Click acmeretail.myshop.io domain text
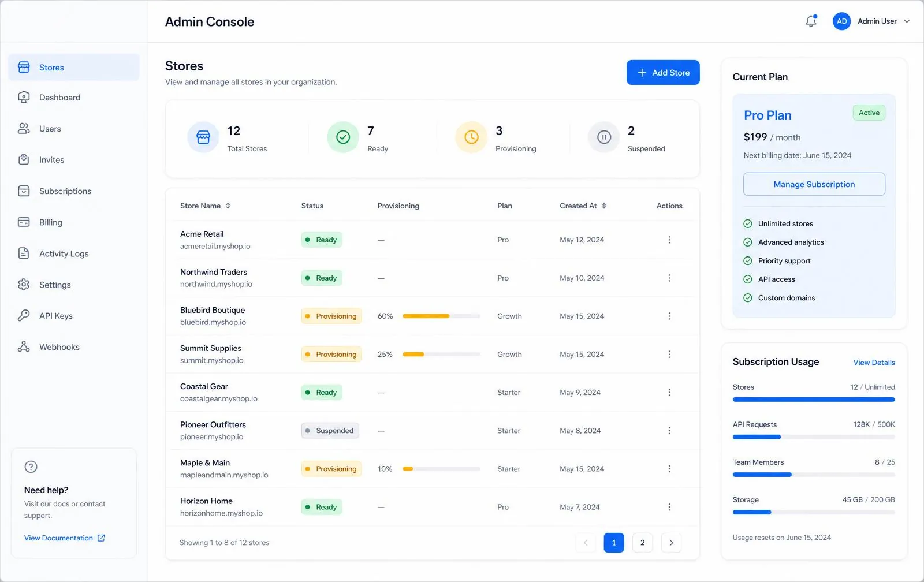924x582 pixels. (x=215, y=246)
